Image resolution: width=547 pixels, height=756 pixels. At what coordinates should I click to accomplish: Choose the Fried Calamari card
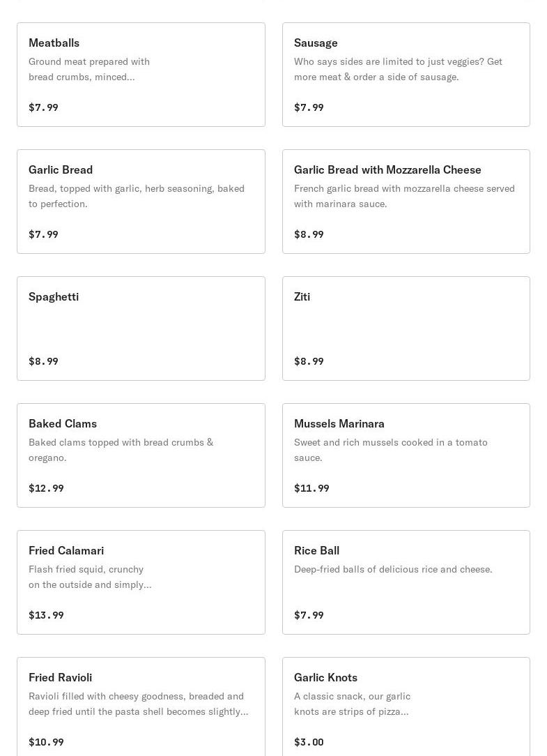tap(66, 551)
